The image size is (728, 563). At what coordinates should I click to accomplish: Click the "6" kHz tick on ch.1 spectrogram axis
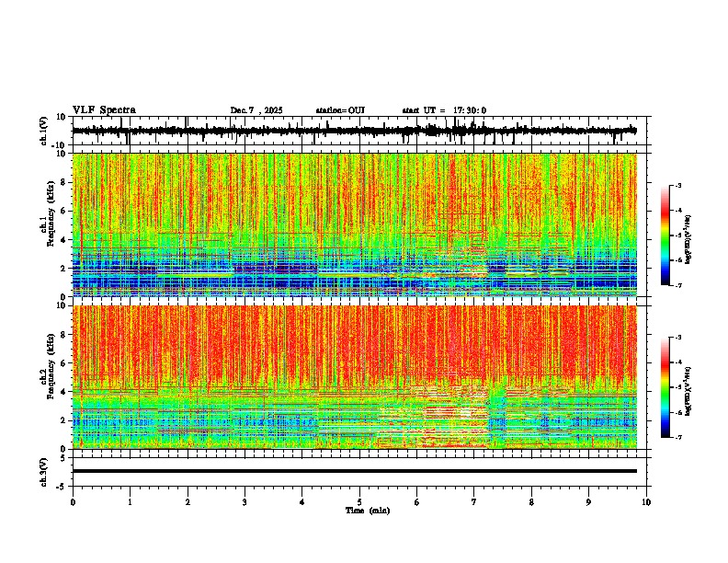64,212
